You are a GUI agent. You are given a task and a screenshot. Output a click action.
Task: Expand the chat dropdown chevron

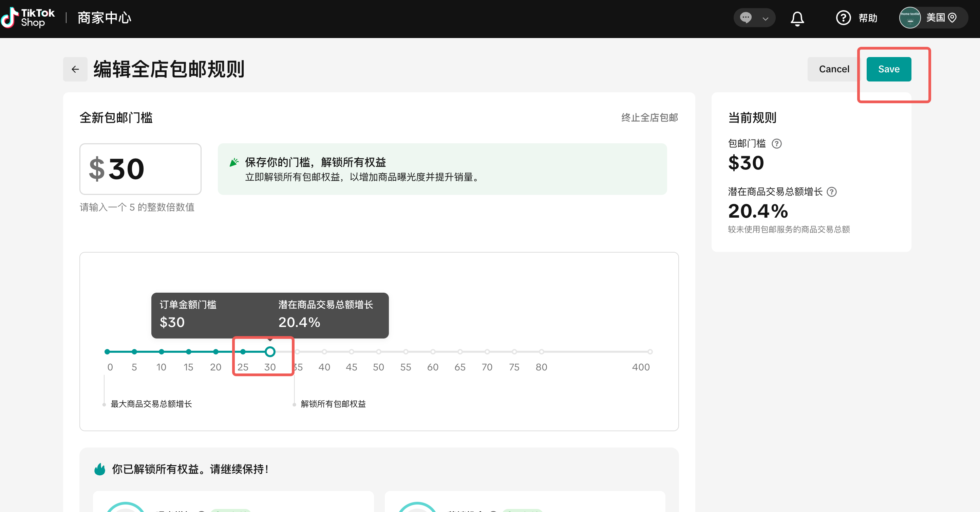(x=766, y=18)
